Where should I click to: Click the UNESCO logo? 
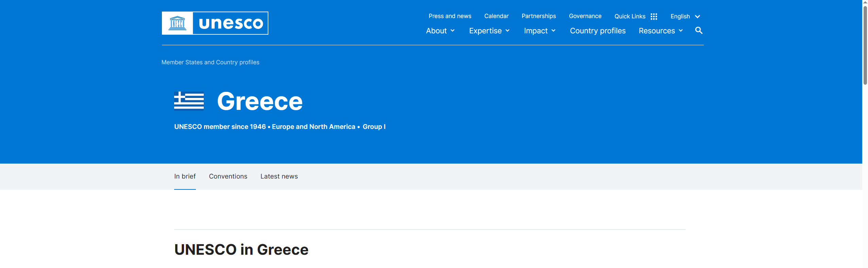click(215, 23)
